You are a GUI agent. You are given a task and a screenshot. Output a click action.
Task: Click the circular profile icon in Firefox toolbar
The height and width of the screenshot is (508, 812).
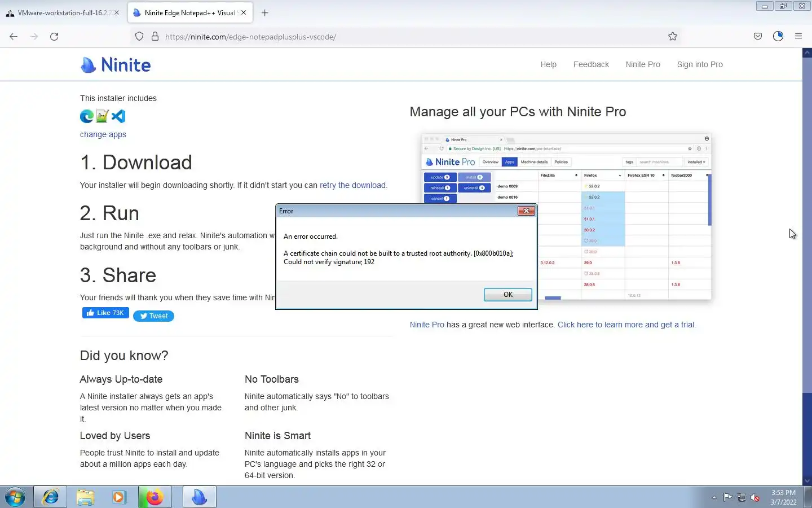tap(778, 37)
